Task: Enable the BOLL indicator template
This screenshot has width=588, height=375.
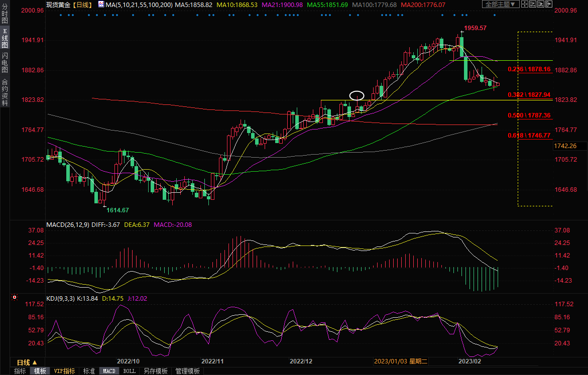Action: 129,371
